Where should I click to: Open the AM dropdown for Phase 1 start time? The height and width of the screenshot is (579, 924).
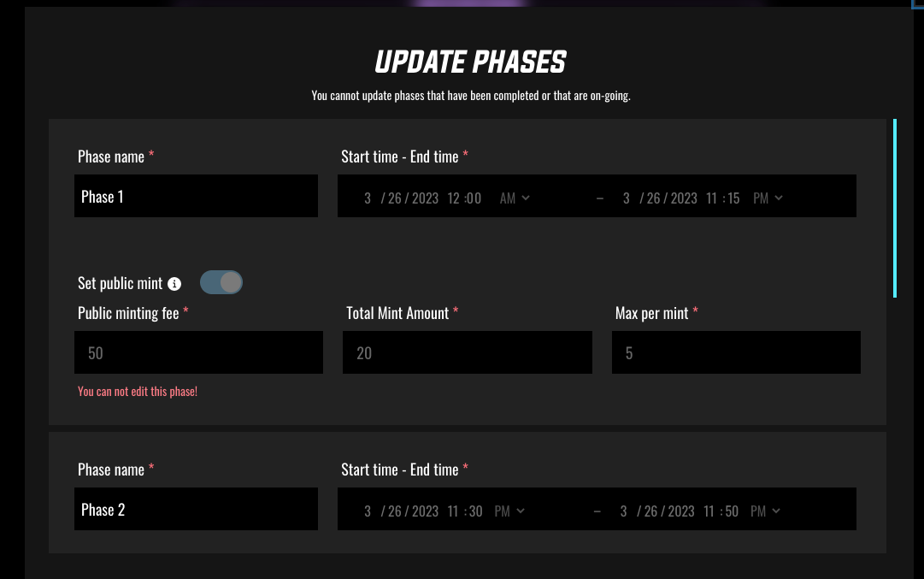[513, 197]
